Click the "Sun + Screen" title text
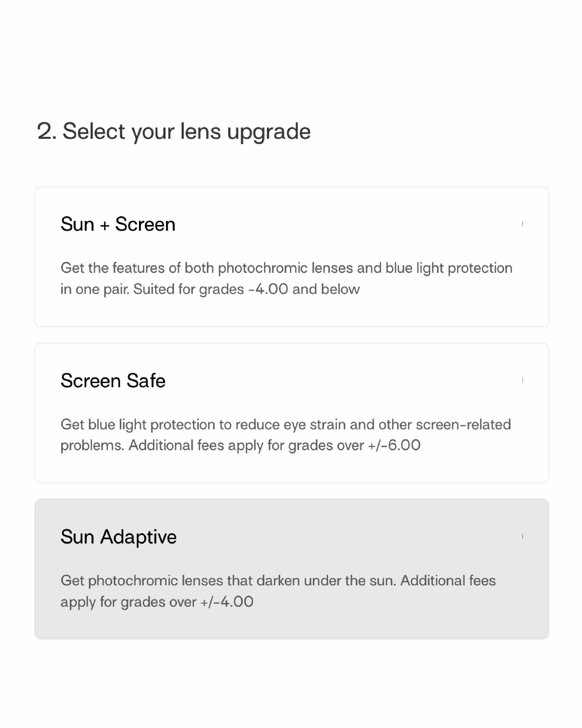582x728 pixels. [x=118, y=224]
